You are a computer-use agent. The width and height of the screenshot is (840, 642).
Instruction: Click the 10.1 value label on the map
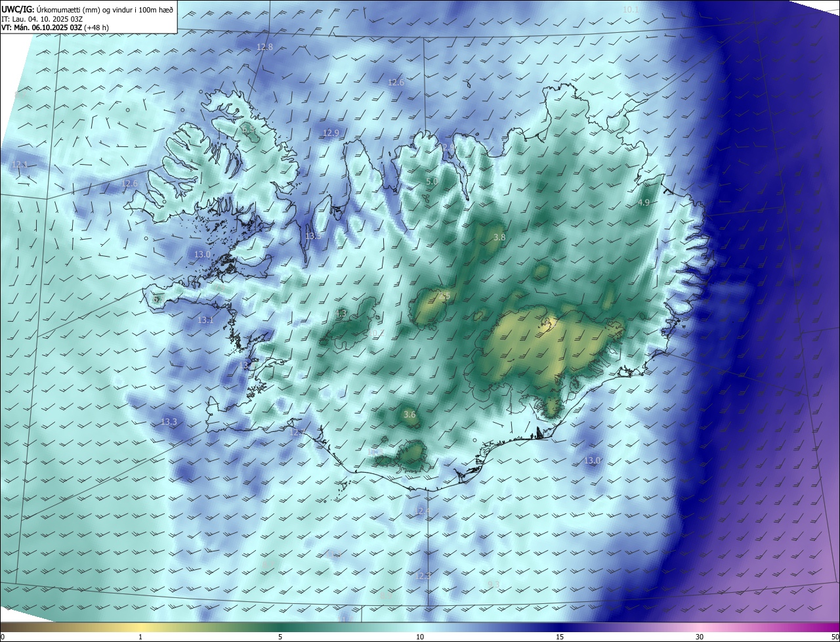click(631, 9)
